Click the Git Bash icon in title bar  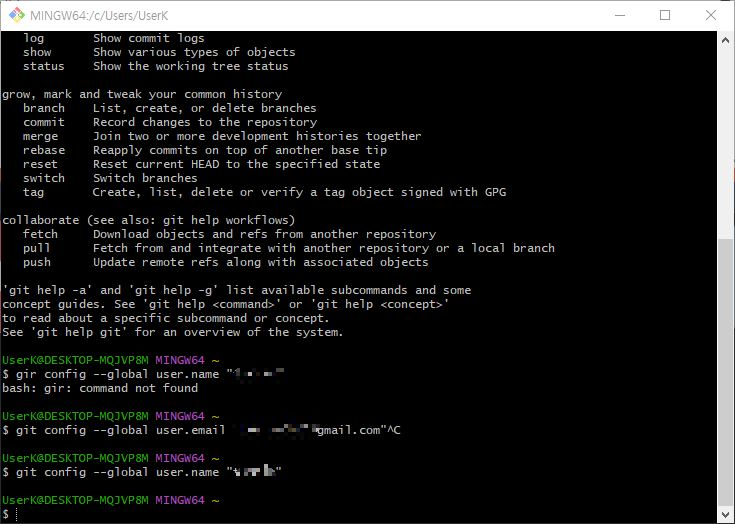click(x=16, y=15)
